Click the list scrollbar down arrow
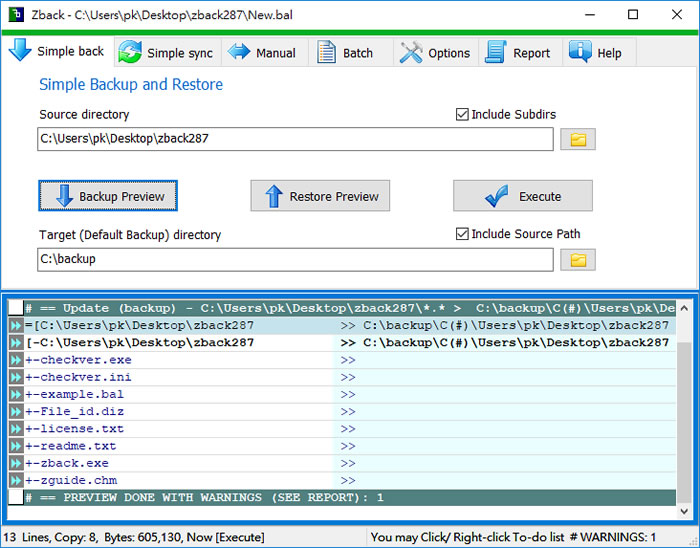 (x=684, y=511)
